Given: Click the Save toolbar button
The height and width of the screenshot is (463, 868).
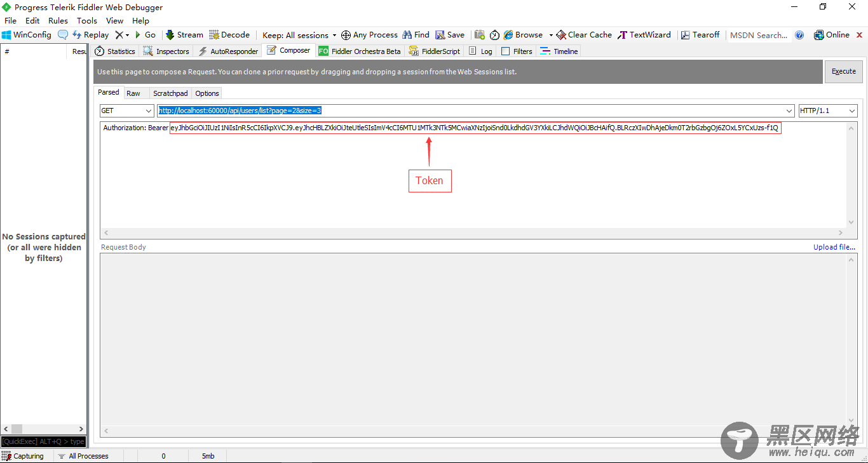Looking at the screenshot, I should pos(450,35).
